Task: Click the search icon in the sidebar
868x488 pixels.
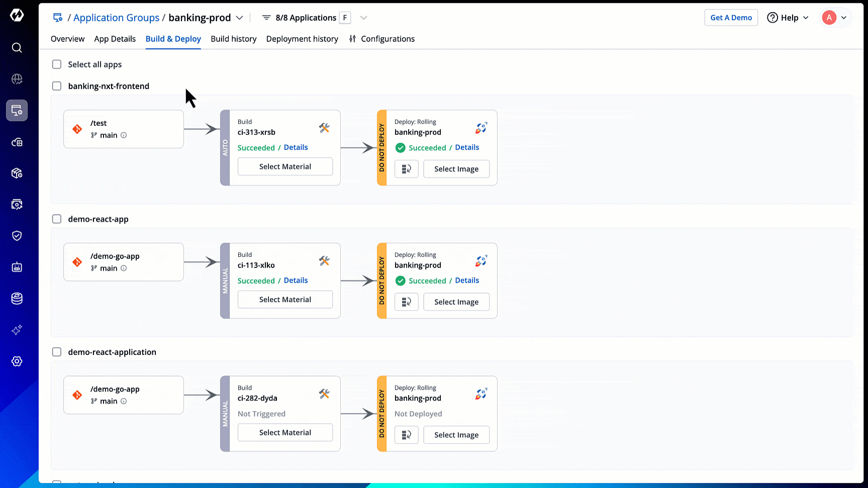Action: point(17,48)
